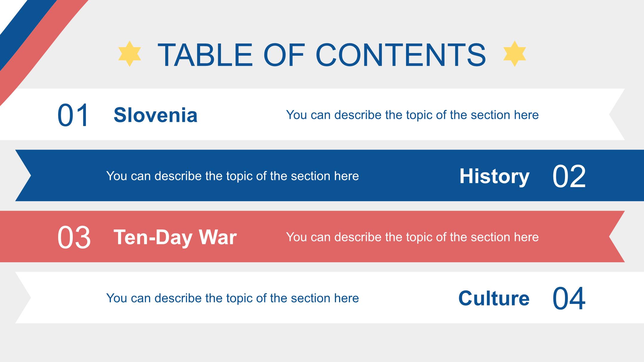
Task: Click the number 01
Action: point(73,115)
